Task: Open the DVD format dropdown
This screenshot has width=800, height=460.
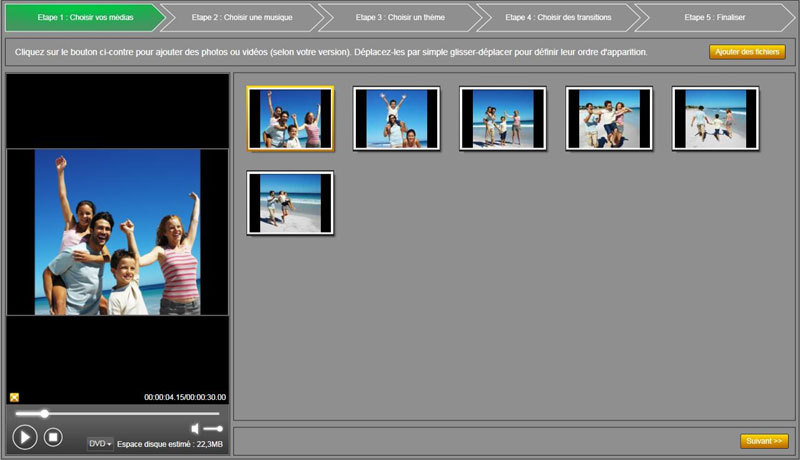Action: 100,443
